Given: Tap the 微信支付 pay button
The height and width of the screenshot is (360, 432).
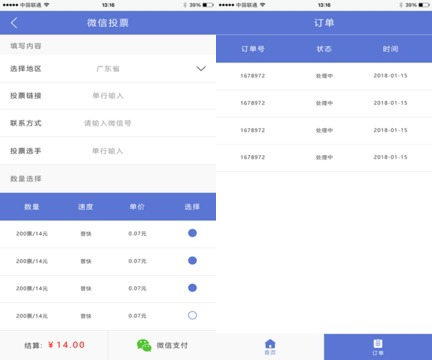Looking at the screenshot, I should tap(162, 345).
